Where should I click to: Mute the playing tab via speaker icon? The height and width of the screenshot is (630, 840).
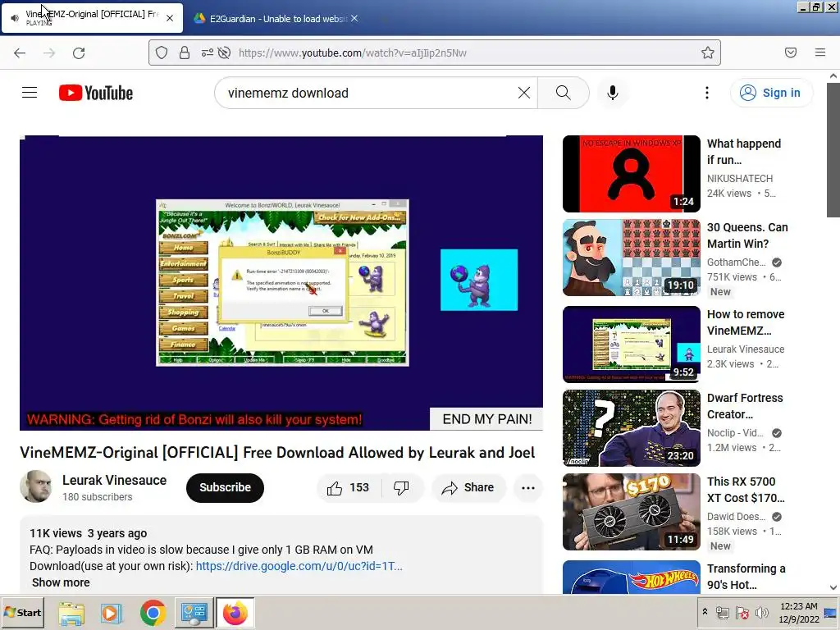(x=15, y=18)
